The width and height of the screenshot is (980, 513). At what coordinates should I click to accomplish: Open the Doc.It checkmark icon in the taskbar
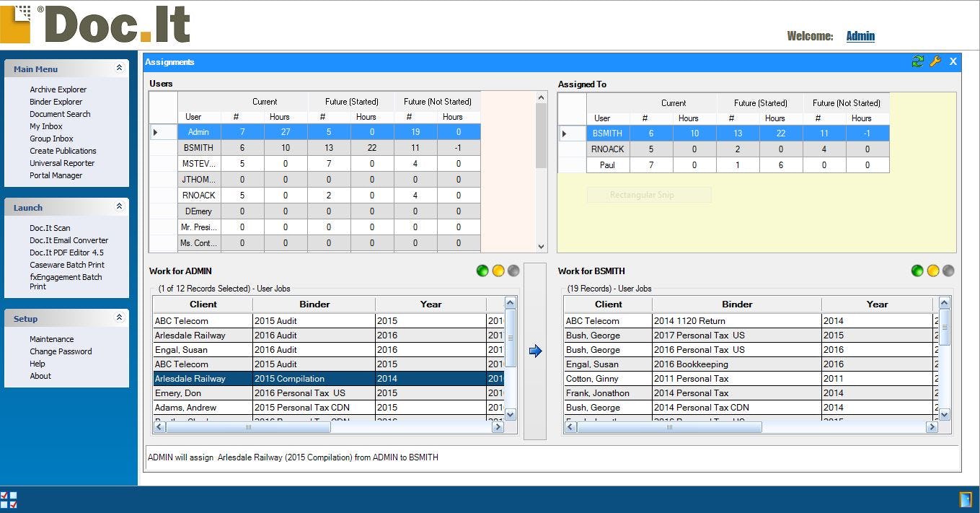(10, 499)
